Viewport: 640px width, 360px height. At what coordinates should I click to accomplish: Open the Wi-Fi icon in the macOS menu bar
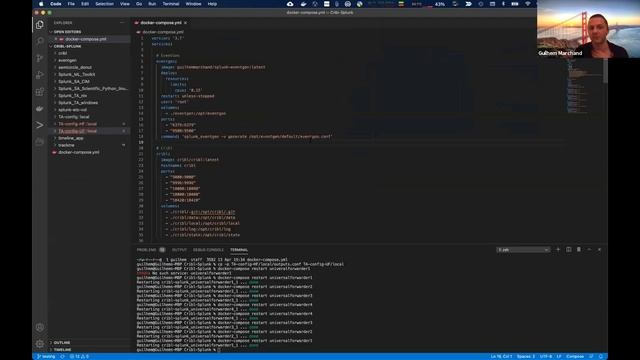pyautogui.click(x=528, y=4)
